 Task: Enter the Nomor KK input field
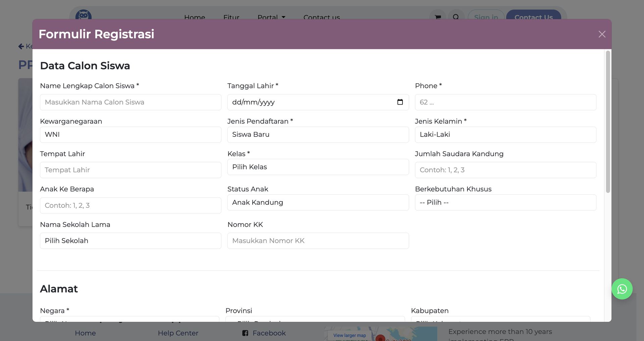point(318,241)
